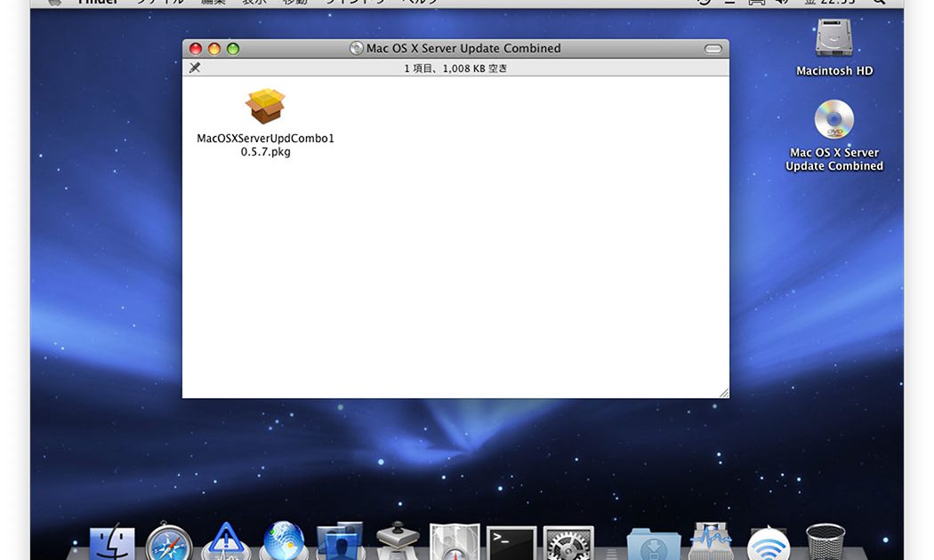This screenshot has width=934, height=560.
Task: Click the '1 項目、1,008 KB 空き' status text
Action: coord(455,68)
